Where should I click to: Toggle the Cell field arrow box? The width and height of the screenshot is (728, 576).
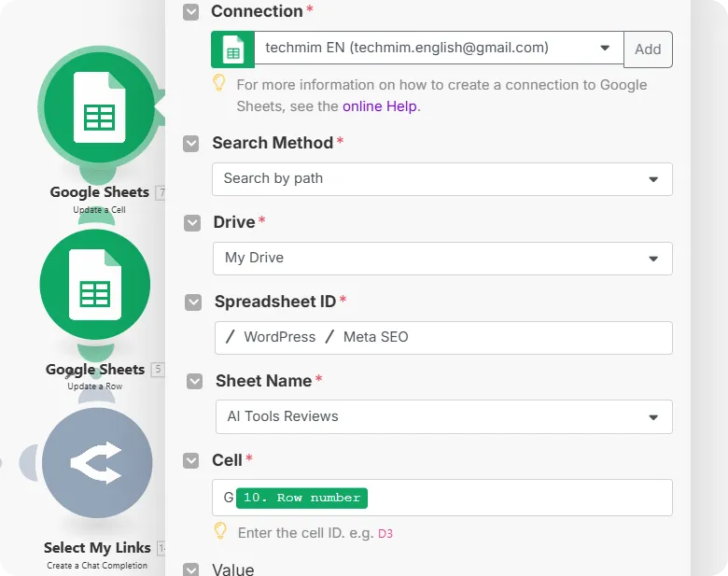(191, 460)
